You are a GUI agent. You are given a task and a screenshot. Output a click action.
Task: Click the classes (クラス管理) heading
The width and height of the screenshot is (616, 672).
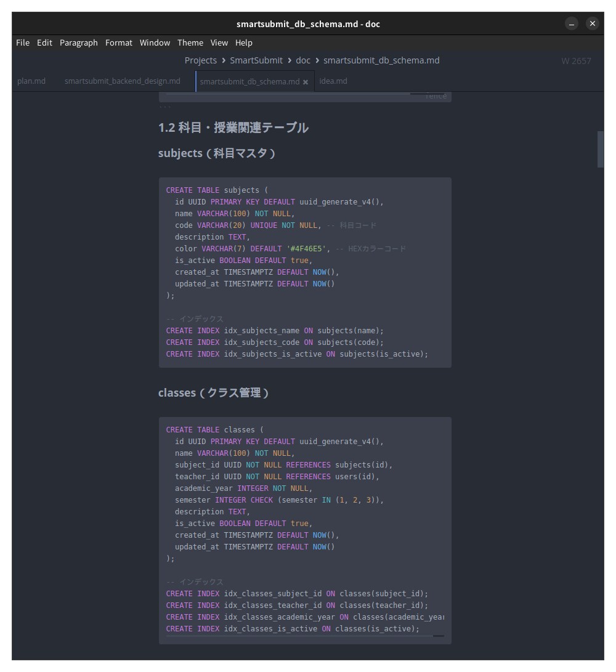(x=213, y=392)
